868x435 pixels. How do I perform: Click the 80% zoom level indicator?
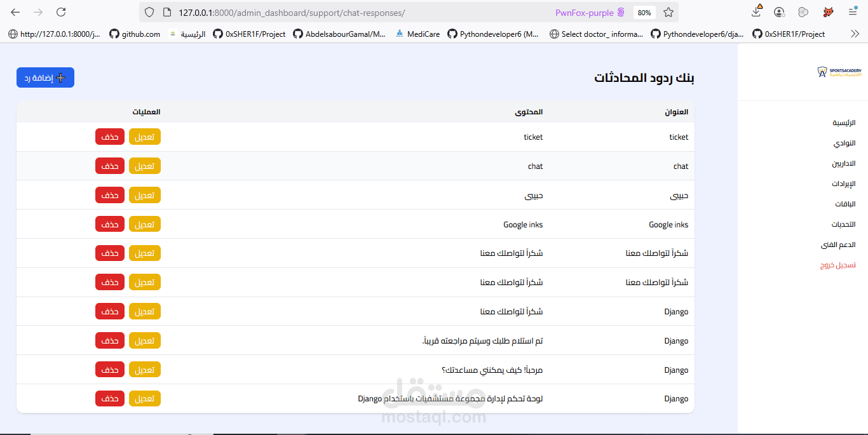pos(644,13)
